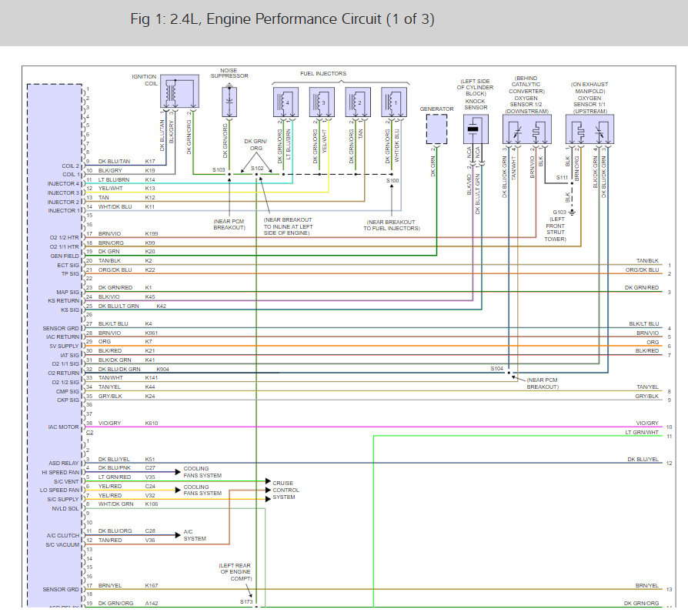This screenshot has width=688, height=616.
Task: Click the "MAP SIG" PCM pin label
Action: (68, 292)
